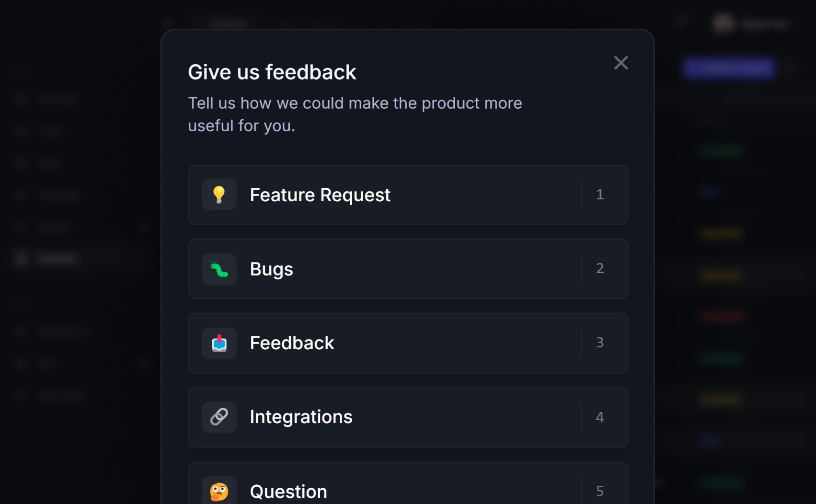Click the green caterpillar bug icon
816x504 pixels.
pos(219,269)
